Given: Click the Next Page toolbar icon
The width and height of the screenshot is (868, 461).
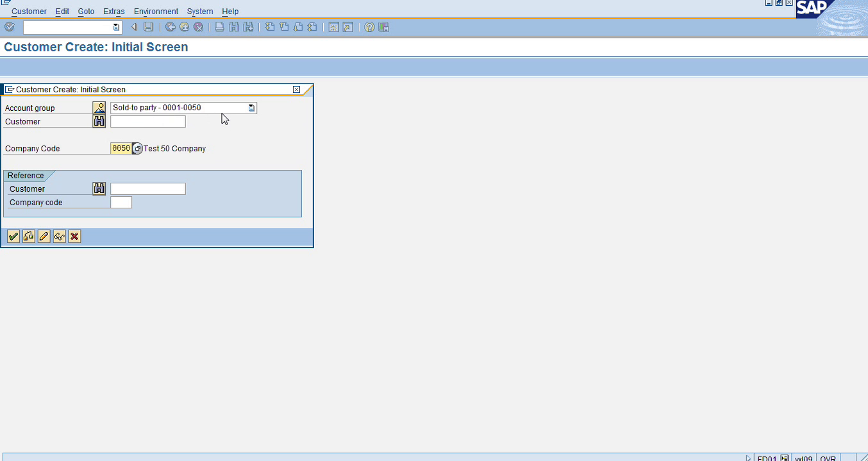Looking at the screenshot, I should [298, 27].
